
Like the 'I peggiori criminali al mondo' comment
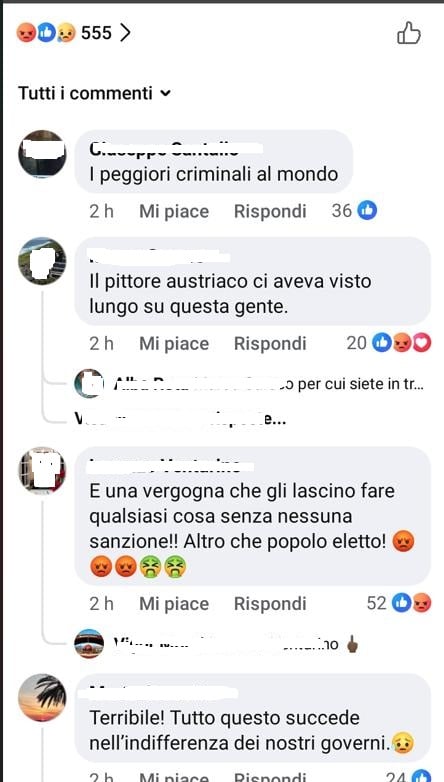pos(174,211)
